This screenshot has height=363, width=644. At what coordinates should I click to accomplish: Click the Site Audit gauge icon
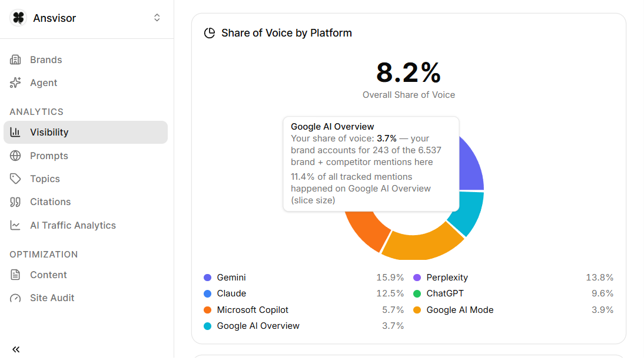click(x=15, y=298)
